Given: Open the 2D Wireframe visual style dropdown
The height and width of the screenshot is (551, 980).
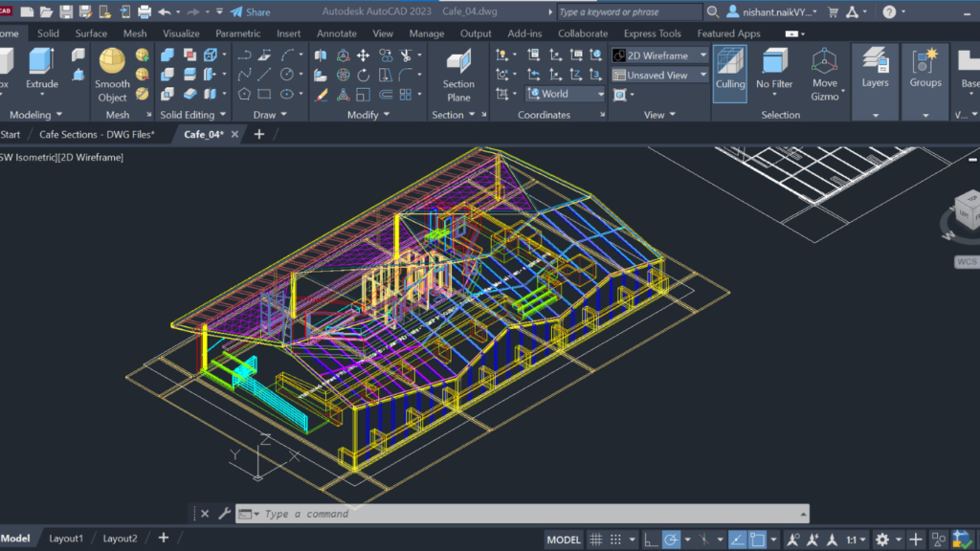Looking at the screenshot, I should pyautogui.click(x=660, y=55).
